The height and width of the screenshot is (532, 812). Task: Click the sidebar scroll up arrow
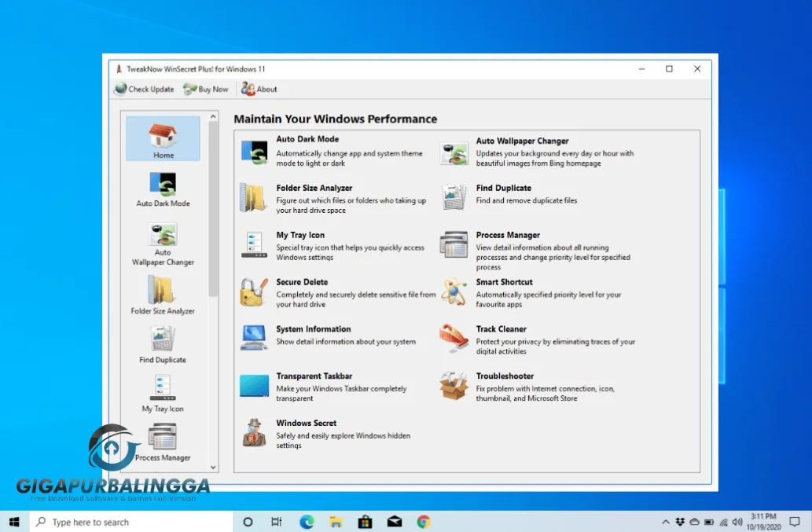coord(213,117)
